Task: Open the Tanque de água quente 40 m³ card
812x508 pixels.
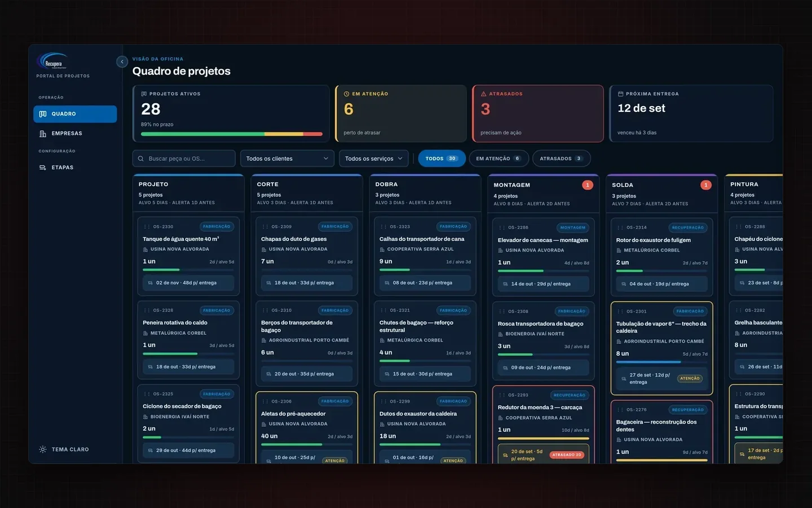Action: pos(188,256)
